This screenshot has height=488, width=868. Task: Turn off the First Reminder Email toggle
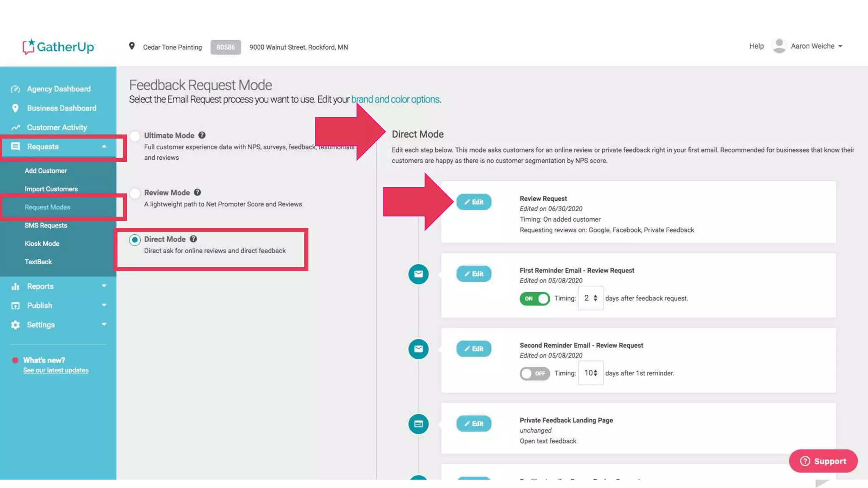534,299
